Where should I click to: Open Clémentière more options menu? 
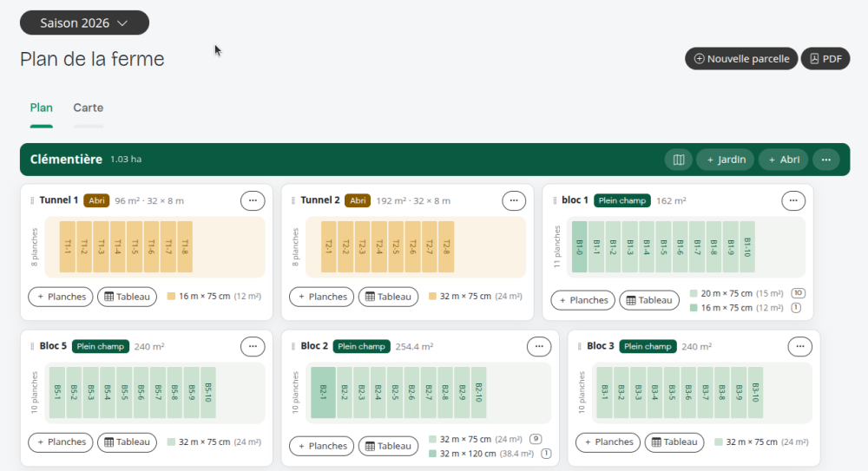click(826, 160)
